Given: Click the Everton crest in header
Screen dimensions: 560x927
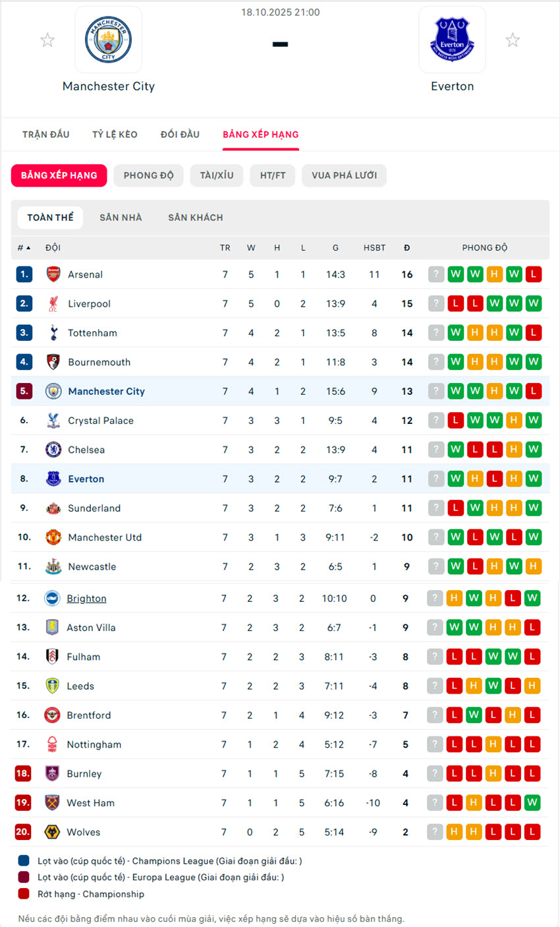Looking at the screenshot, I should tap(452, 40).
